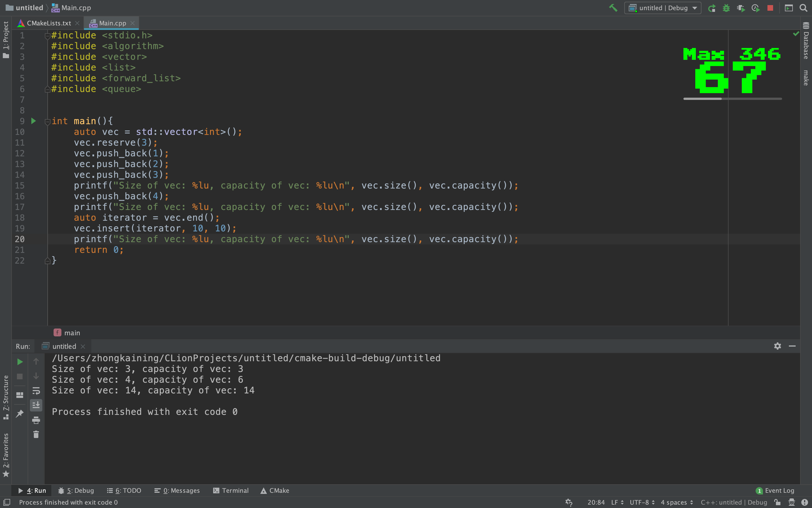Click the window icon beside Search Everywhere
This screenshot has width=812, height=508.
click(x=789, y=8)
